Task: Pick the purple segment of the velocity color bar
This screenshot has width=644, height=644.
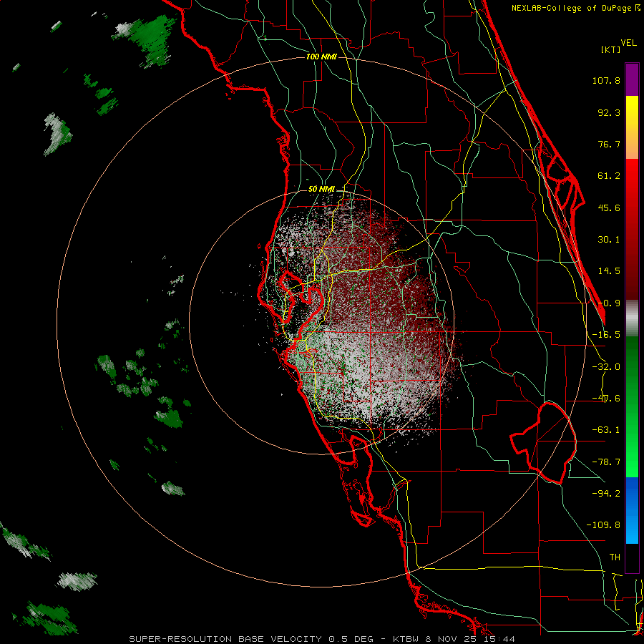Action: (x=632, y=79)
